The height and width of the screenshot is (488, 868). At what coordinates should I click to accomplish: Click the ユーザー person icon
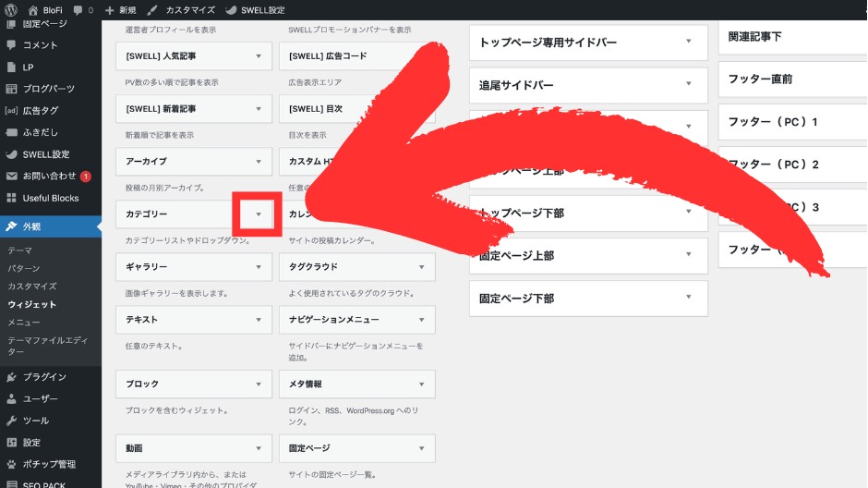tap(11, 399)
